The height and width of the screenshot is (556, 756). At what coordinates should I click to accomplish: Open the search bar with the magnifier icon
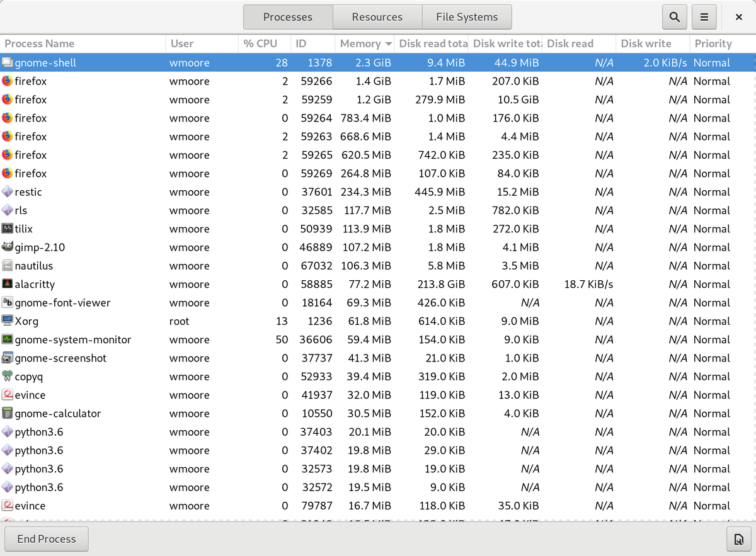pos(674,16)
